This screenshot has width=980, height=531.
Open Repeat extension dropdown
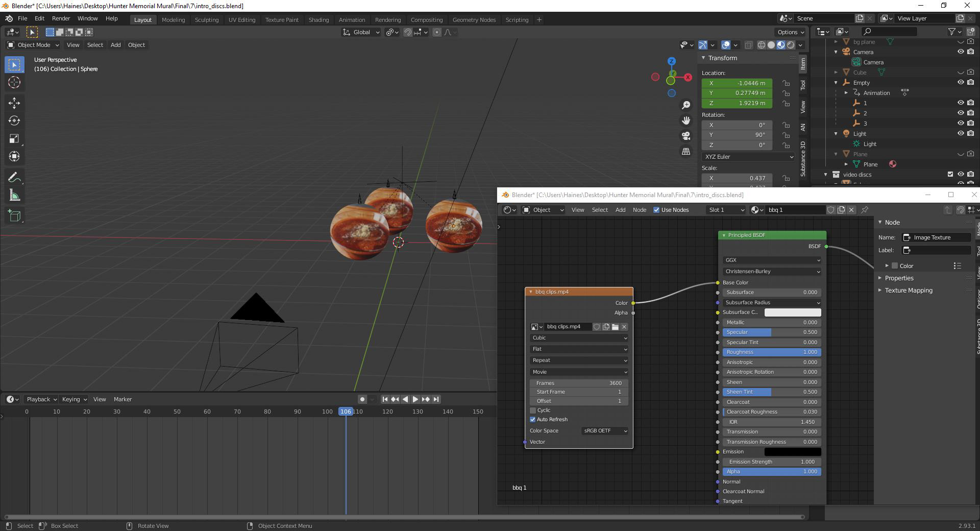point(579,360)
